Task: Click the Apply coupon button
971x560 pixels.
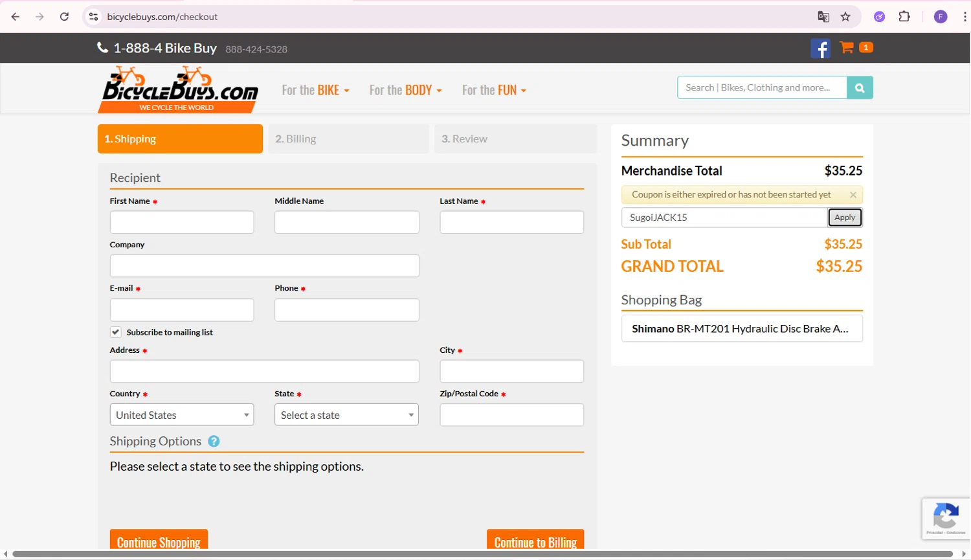Action: [845, 218]
